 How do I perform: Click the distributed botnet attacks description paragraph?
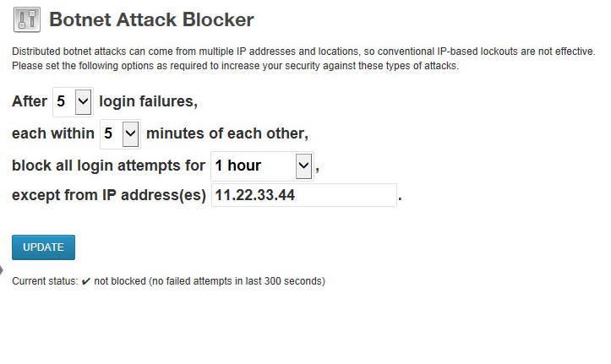pyautogui.click(x=303, y=58)
